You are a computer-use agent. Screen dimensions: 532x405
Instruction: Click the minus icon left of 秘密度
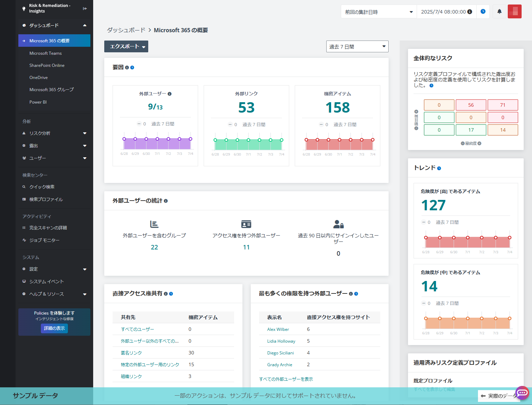click(x=462, y=143)
